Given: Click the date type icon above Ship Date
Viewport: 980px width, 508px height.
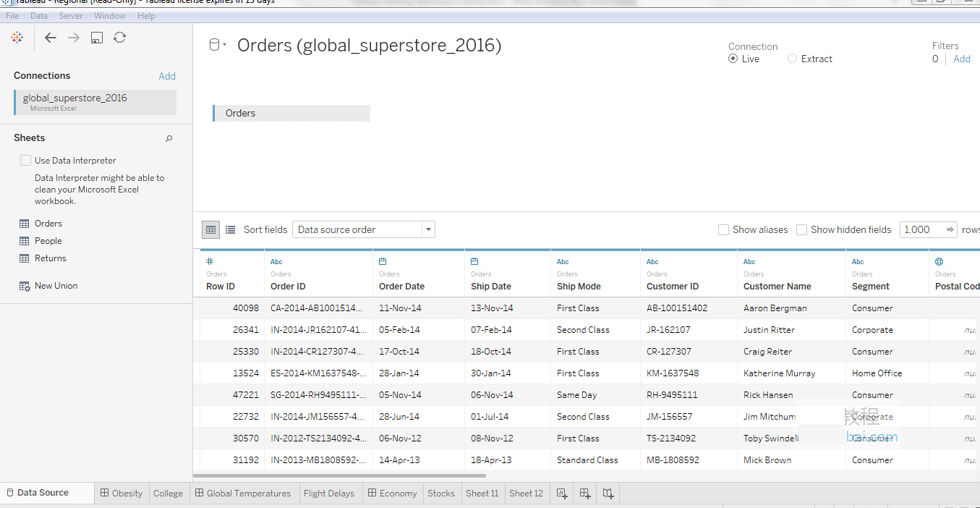Looking at the screenshot, I should pos(474,261).
